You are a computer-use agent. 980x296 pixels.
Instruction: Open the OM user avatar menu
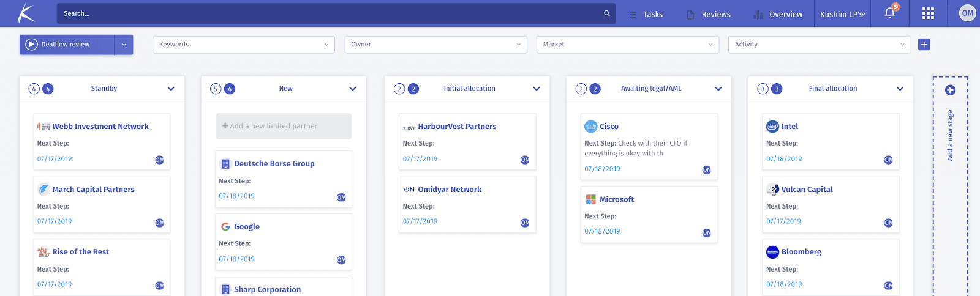968,13
